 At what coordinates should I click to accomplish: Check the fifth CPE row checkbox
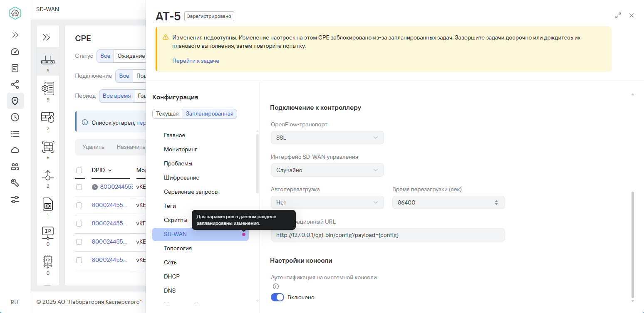79,260
